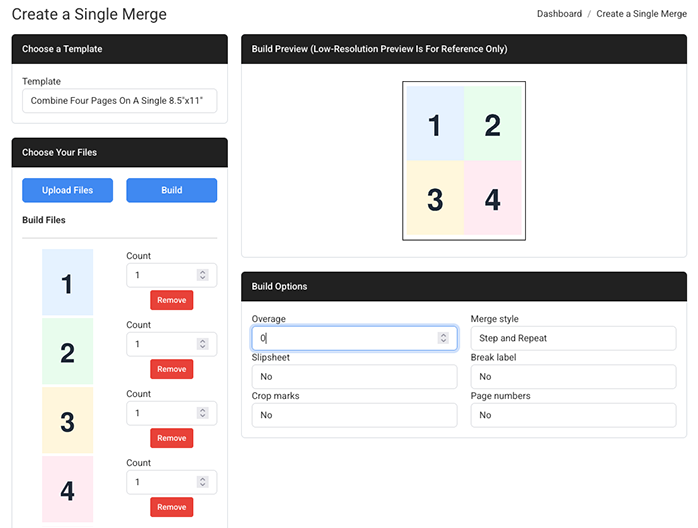
Task: Remove build file 1
Action: pyautogui.click(x=171, y=300)
